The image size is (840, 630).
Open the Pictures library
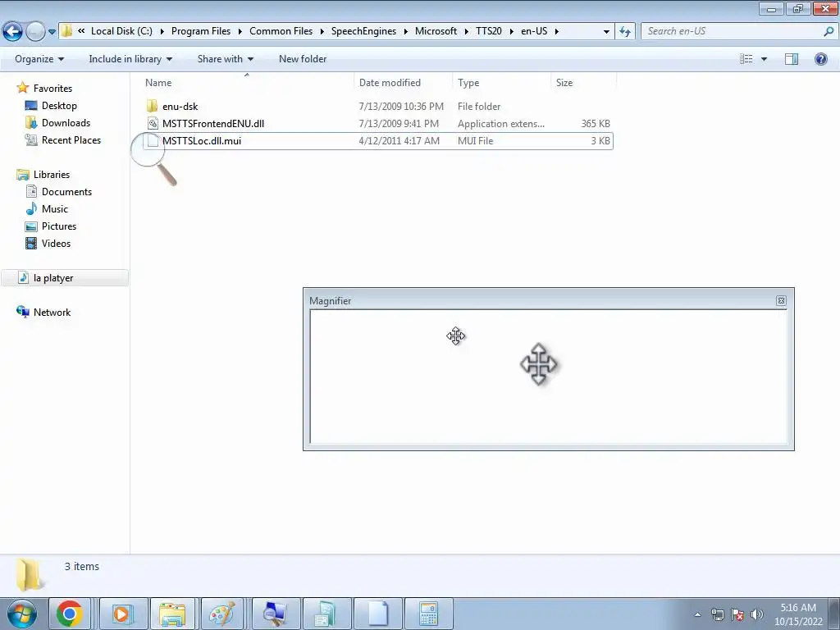coord(59,226)
